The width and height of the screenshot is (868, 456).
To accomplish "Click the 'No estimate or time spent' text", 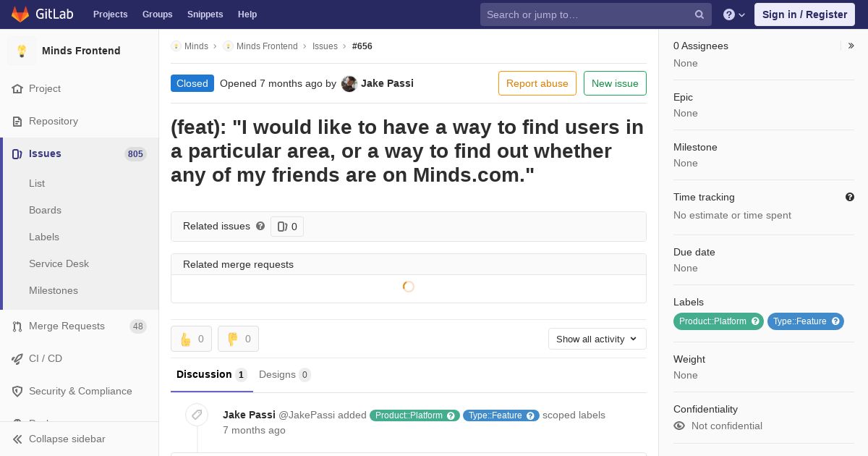I will pyautogui.click(x=732, y=215).
